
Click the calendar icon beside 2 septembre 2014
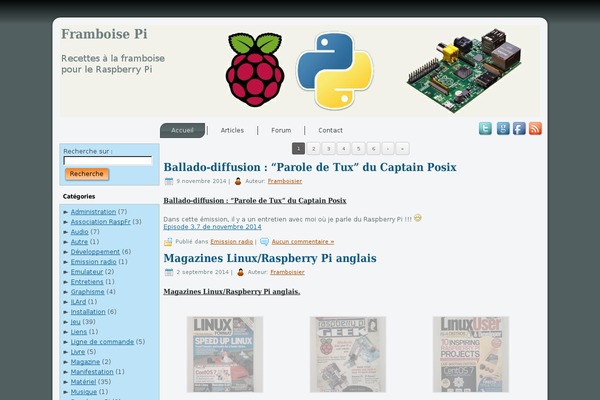pyautogui.click(x=169, y=272)
